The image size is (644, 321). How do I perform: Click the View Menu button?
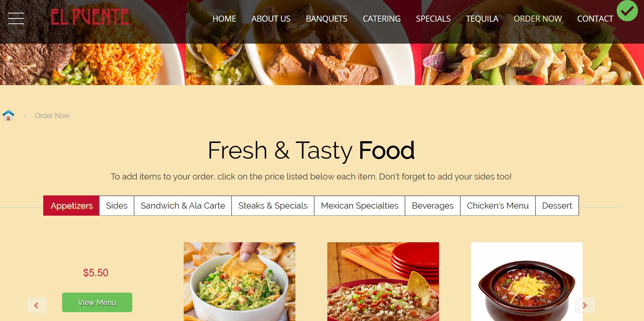[97, 302]
